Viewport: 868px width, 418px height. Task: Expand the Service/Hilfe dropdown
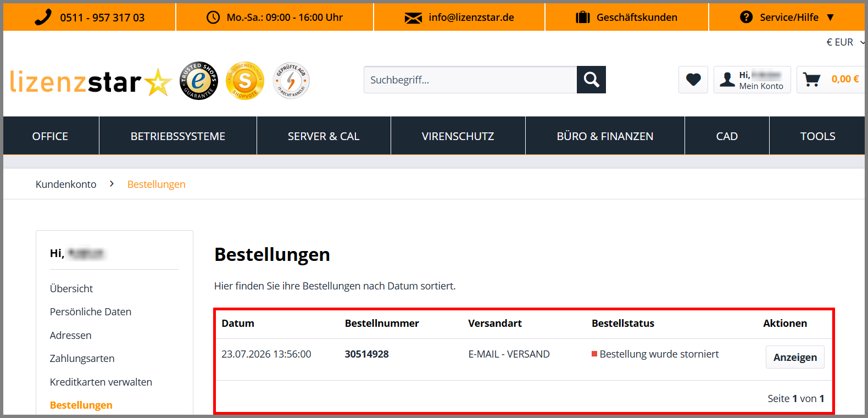point(787,17)
